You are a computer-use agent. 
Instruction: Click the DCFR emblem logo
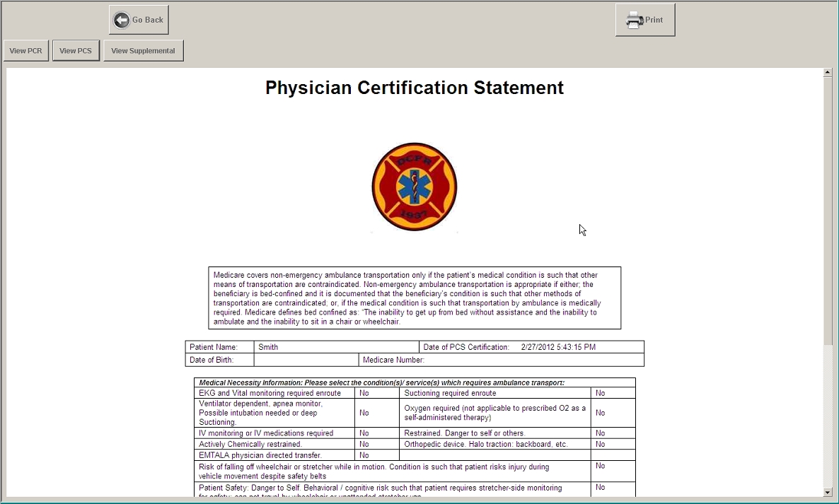(415, 187)
